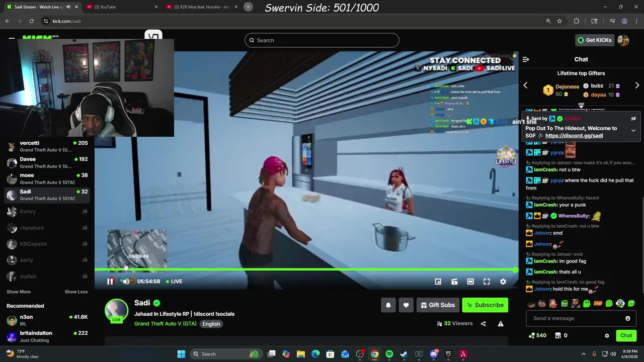Open recommended britaindalton channel
Image resolution: width=644 pixels, height=362 pixels.
click(47, 336)
